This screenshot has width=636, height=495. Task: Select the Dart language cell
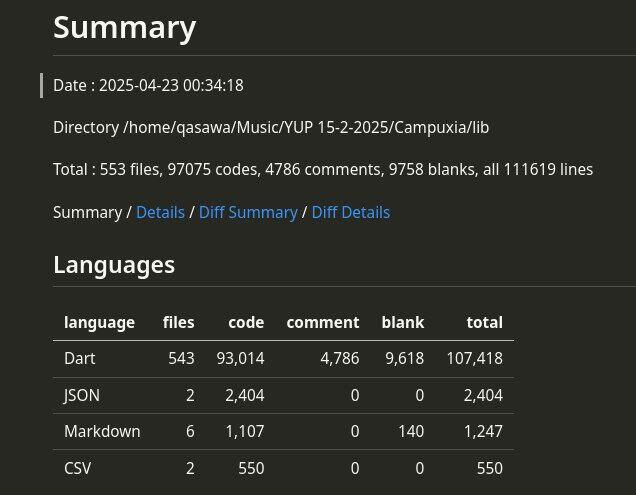pos(79,358)
